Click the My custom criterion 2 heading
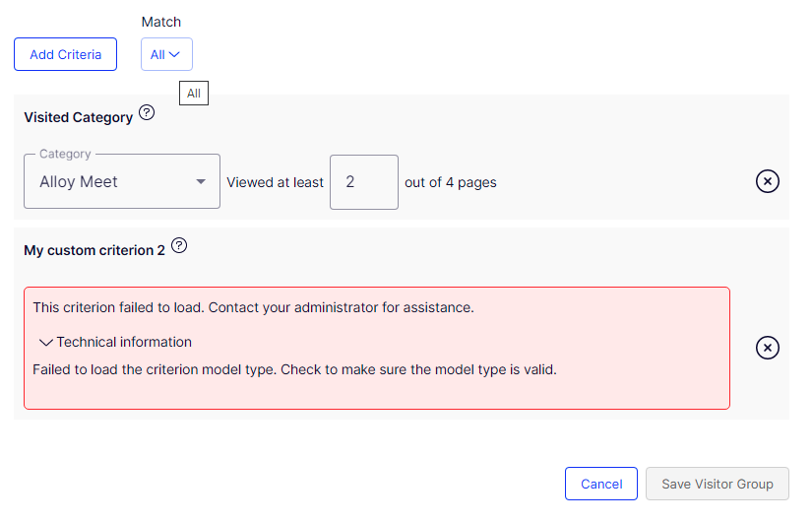 [94, 250]
